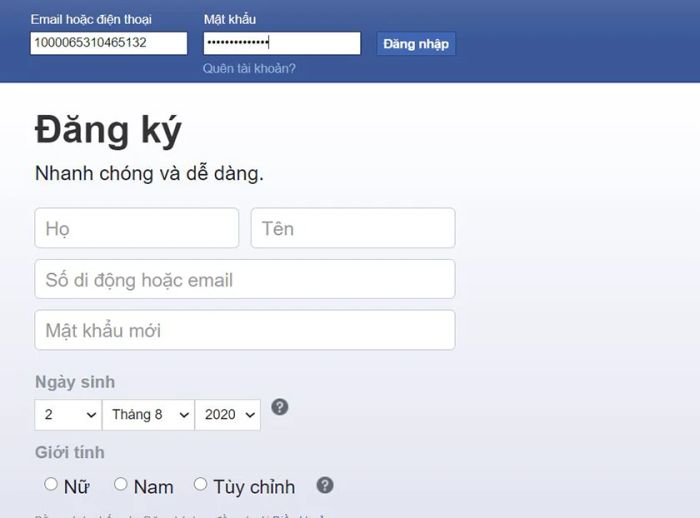Select the Số di động hoặc email field

[245, 279]
